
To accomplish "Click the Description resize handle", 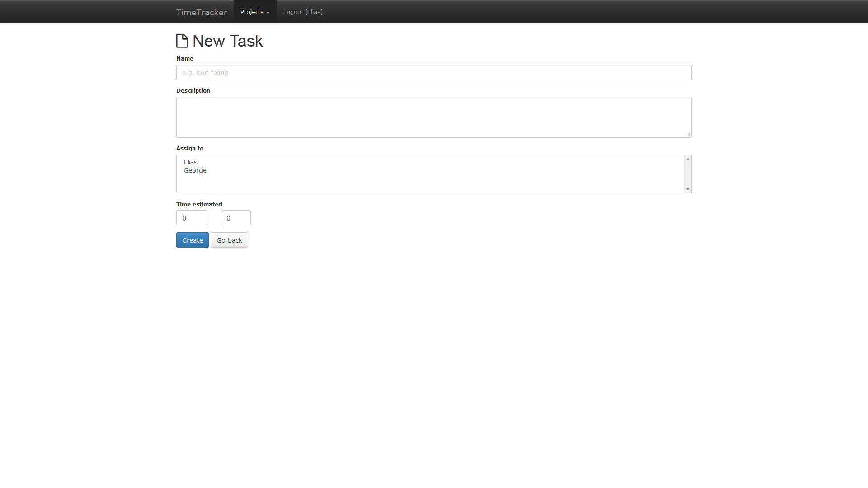I will [x=688, y=135].
